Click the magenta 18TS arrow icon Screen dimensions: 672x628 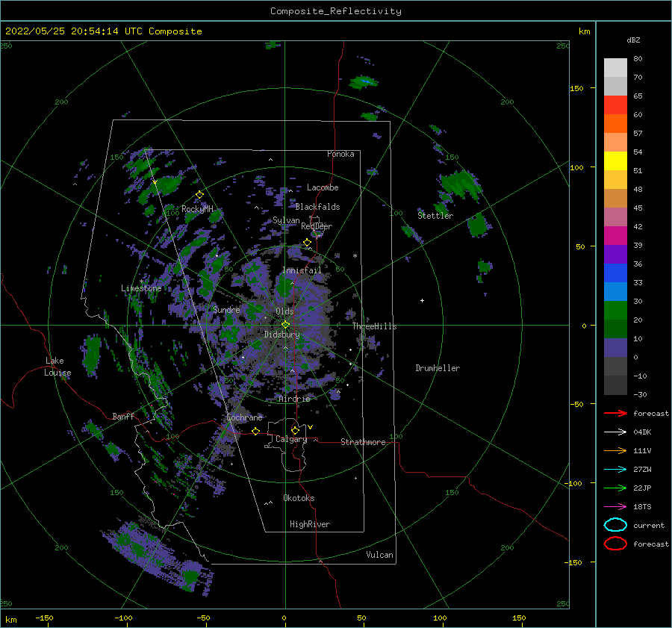615,507
